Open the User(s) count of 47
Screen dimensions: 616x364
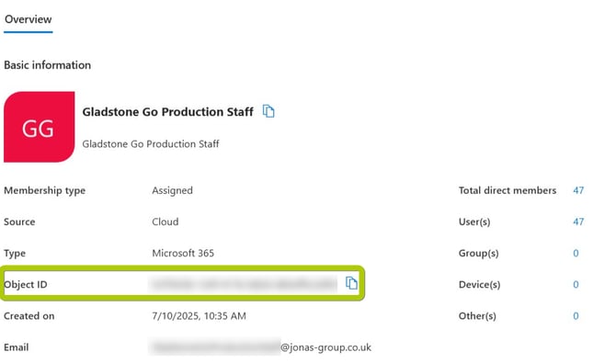pos(578,222)
